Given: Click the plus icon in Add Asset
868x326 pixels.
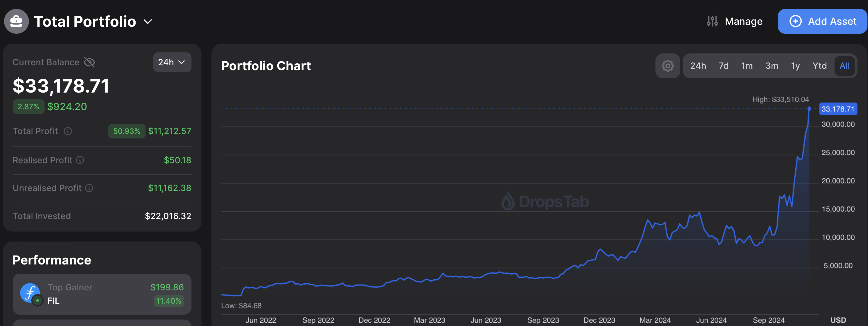Looking at the screenshot, I should point(795,21).
